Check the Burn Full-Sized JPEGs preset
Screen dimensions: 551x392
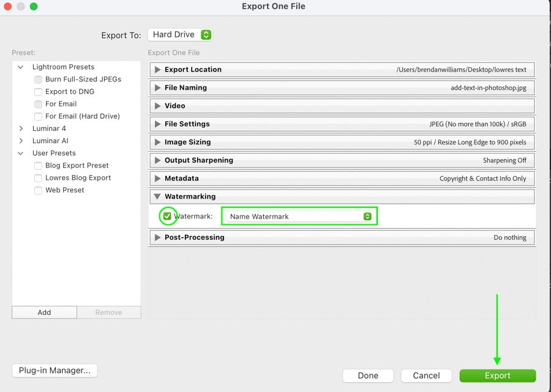coord(39,80)
